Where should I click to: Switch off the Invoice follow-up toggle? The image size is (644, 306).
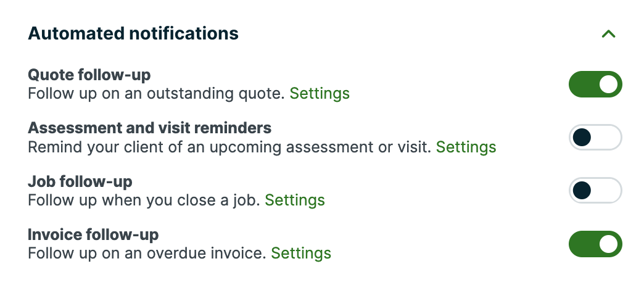595,244
